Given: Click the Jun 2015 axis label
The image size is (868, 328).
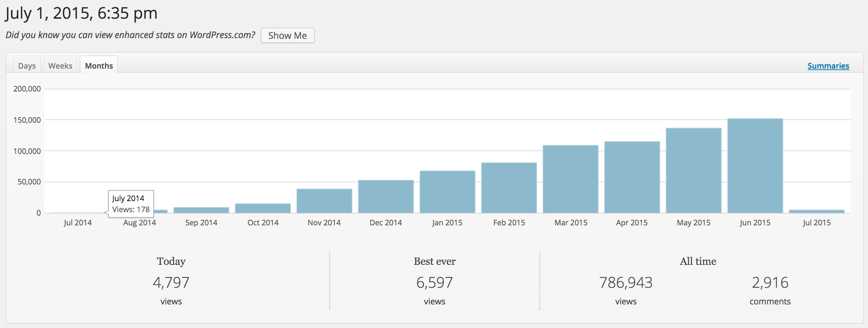Looking at the screenshot, I should click(755, 223).
